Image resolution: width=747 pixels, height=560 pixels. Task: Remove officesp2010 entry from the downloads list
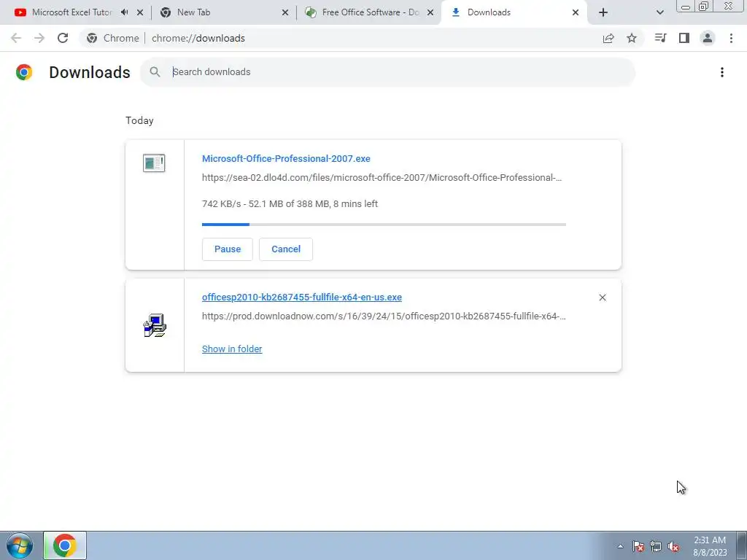tap(602, 297)
